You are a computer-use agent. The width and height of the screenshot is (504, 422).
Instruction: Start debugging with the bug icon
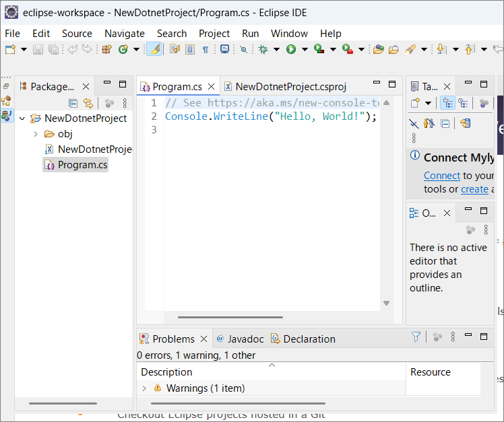[263, 49]
